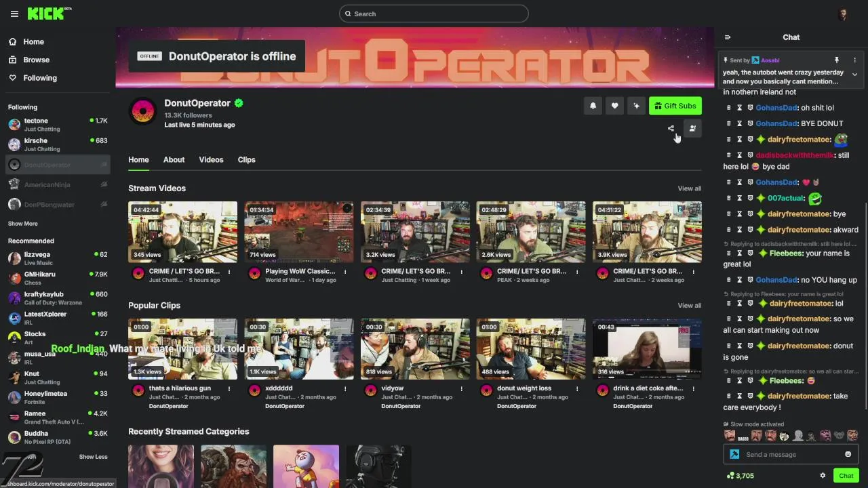Open AmericanNinja offline channel
The image size is (868, 488).
(58, 184)
